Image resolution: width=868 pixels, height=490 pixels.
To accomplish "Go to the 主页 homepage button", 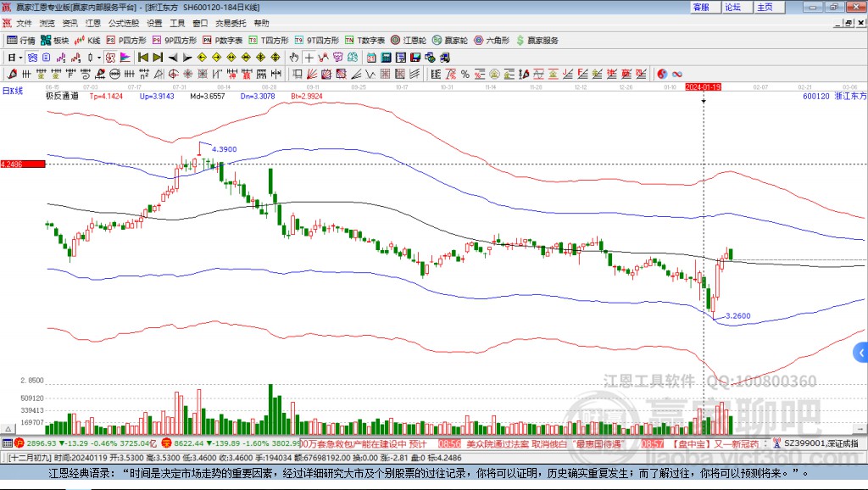I will click(x=764, y=7).
